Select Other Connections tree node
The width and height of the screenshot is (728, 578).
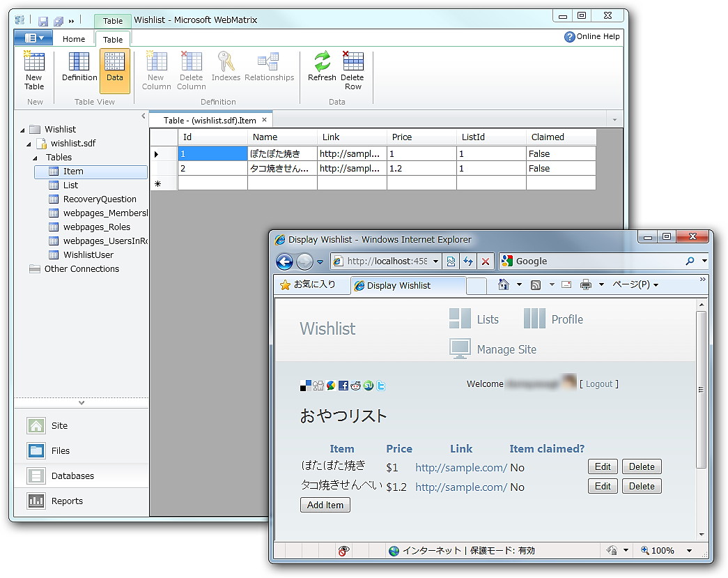click(x=82, y=269)
